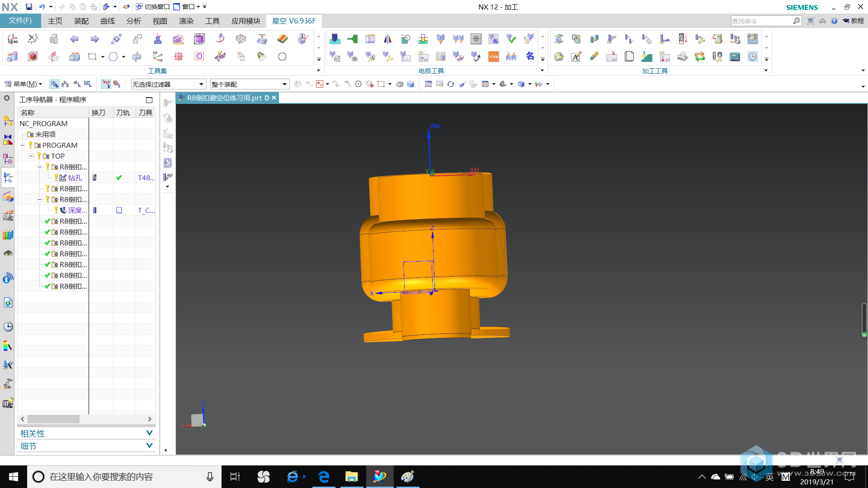Screen dimensions: 868x488
Task: Click the green-orange exchange arrows icon
Action: click(700, 57)
